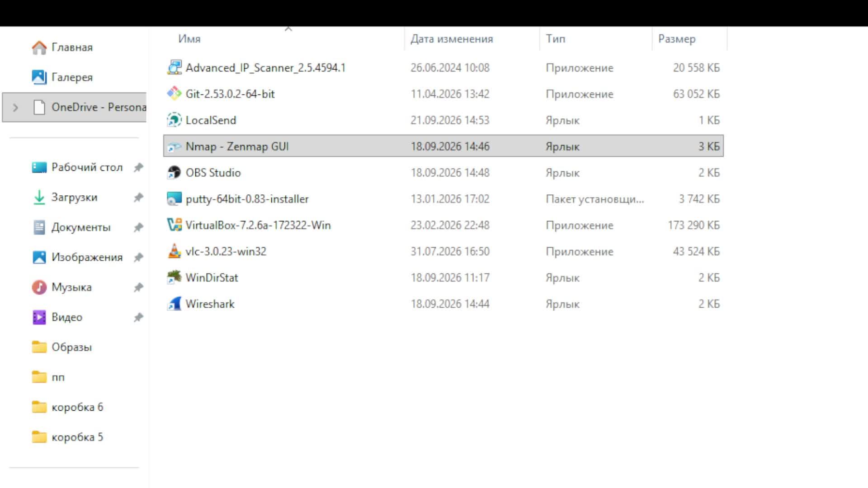Select file name VirtualBox-7.2.6a-172322-Win
Image resolution: width=868 pixels, height=488 pixels.
pos(258,225)
